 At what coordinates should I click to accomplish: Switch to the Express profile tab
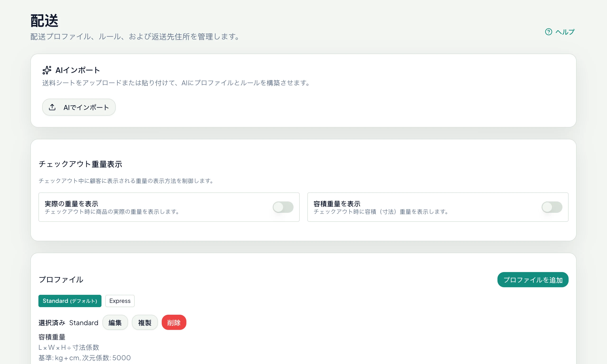pyautogui.click(x=120, y=301)
